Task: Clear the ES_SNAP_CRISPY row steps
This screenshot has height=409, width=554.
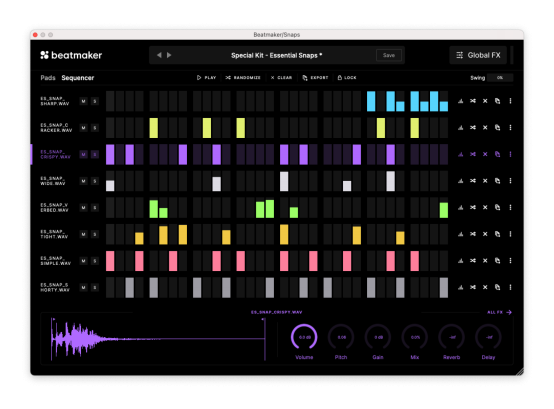Action: pyautogui.click(x=485, y=154)
